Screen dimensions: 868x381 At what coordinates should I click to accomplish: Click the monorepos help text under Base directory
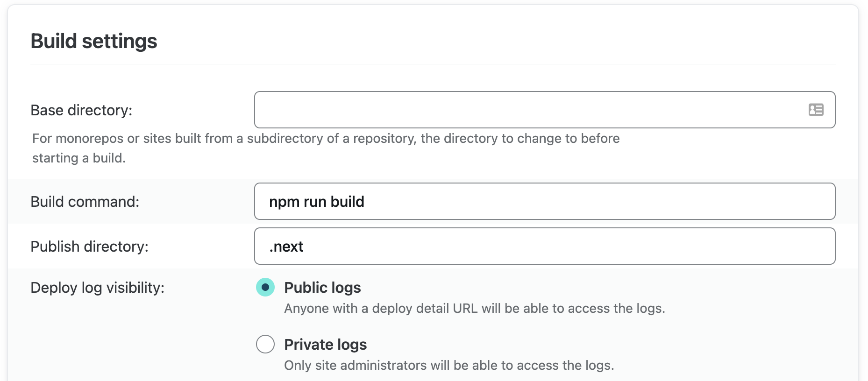click(326, 148)
